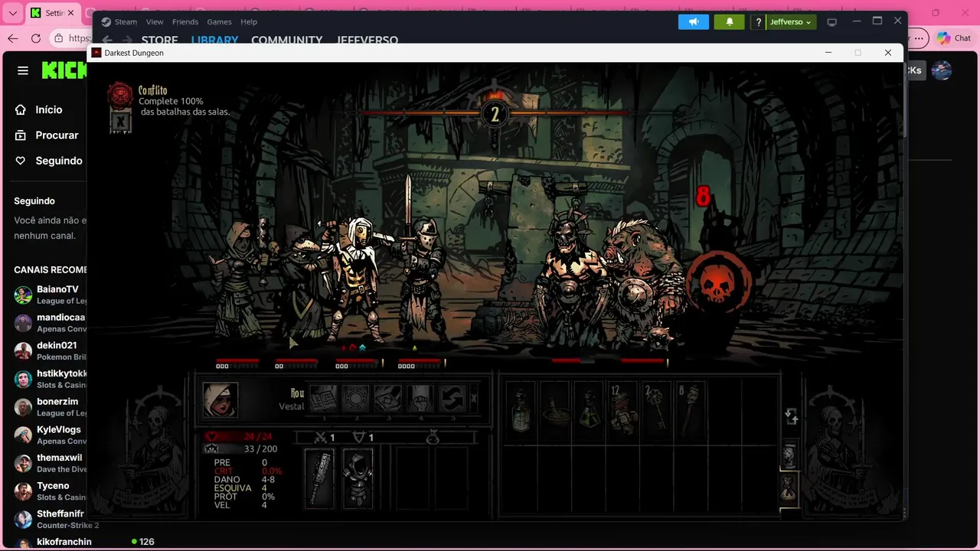The width and height of the screenshot is (980, 551).
Task: Open the View menu in Steam
Action: coord(155,22)
